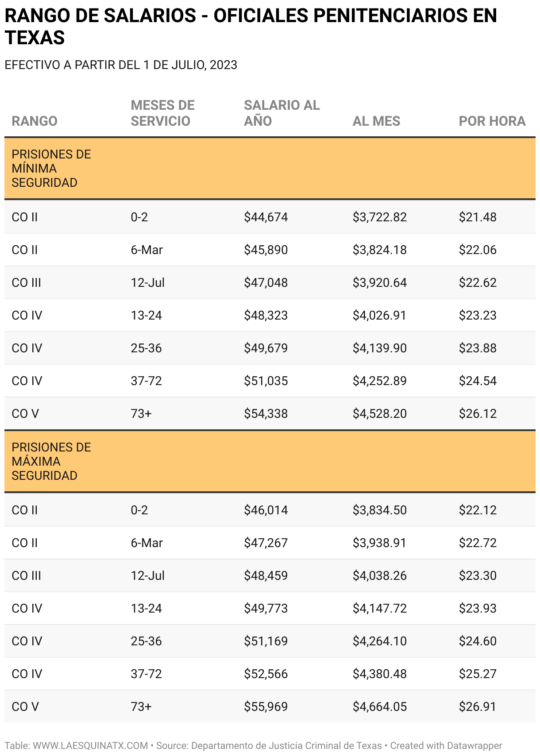Click the $4,139.90 monthly cell
The width and height of the screenshot is (540, 756).
click(379, 348)
